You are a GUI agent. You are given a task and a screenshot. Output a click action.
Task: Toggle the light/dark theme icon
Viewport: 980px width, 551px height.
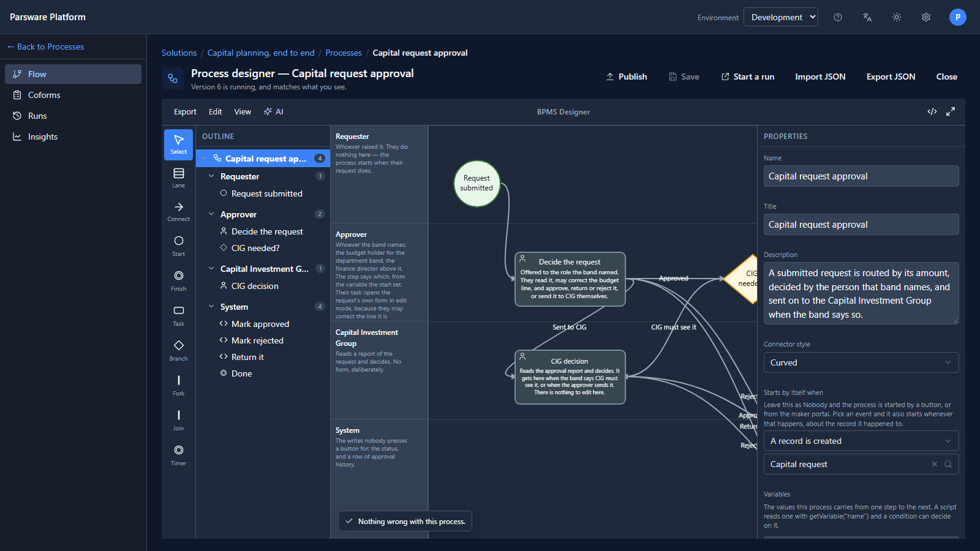[x=897, y=17]
